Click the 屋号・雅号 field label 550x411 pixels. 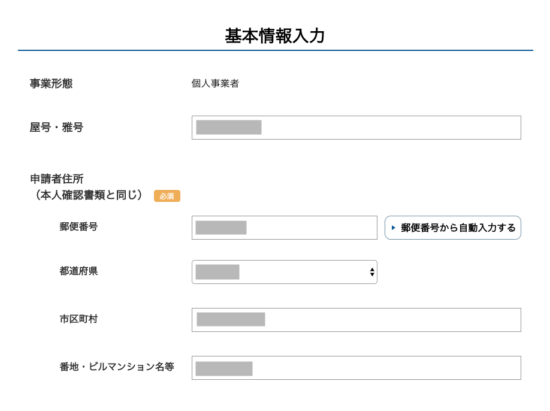click(56, 127)
